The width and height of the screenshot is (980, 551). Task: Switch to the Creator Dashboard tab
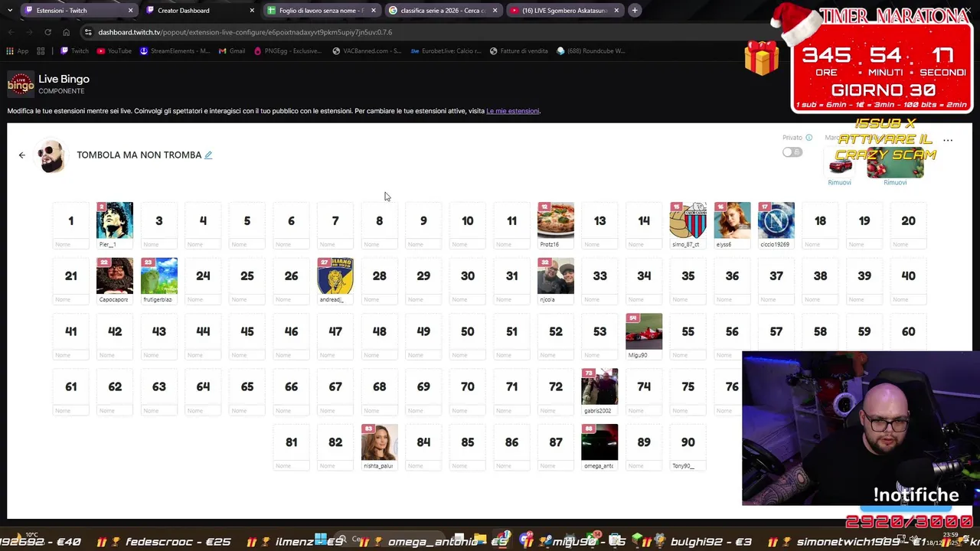pyautogui.click(x=195, y=10)
